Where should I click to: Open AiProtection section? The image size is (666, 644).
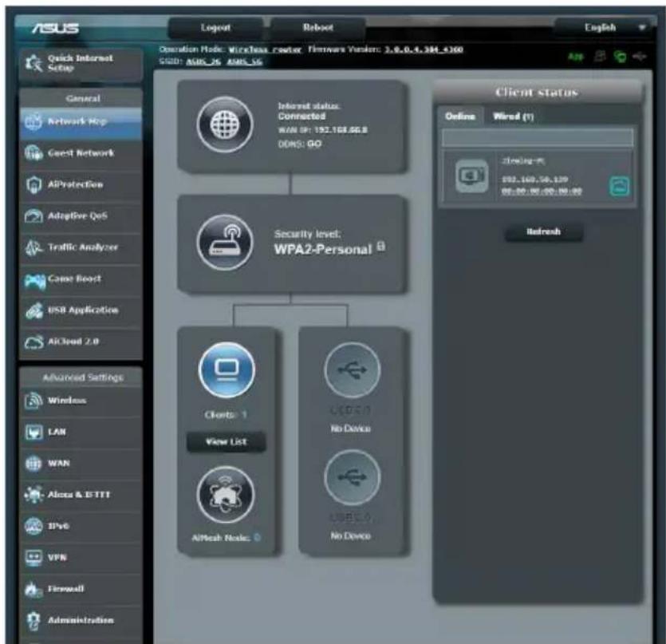coord(81,184)
